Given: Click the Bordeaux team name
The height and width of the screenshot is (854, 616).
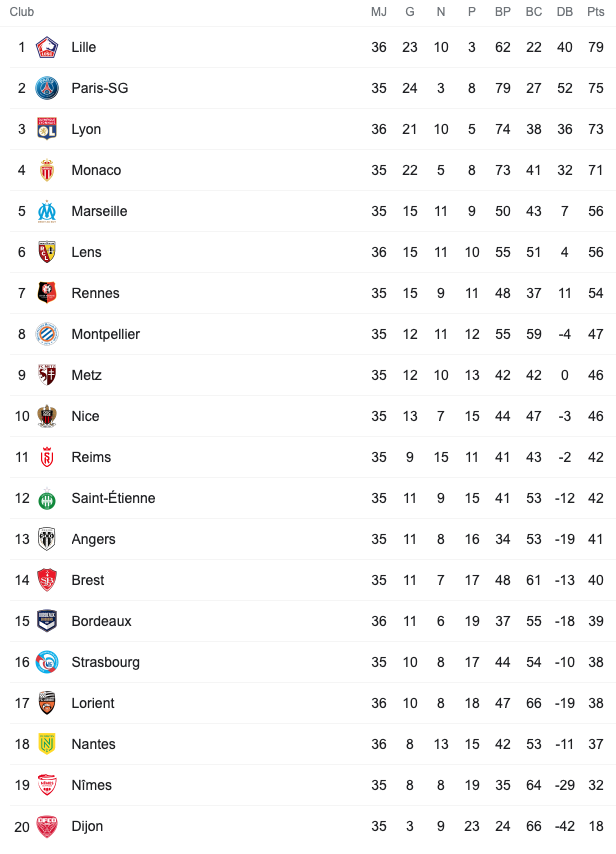Looking at the screenshot, I should point(101,621).
